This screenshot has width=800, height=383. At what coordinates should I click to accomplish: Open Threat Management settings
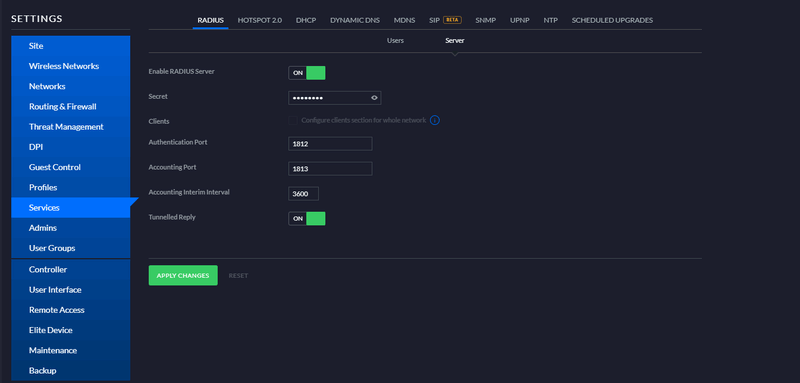pyautogui.click(x=70, y=126)
